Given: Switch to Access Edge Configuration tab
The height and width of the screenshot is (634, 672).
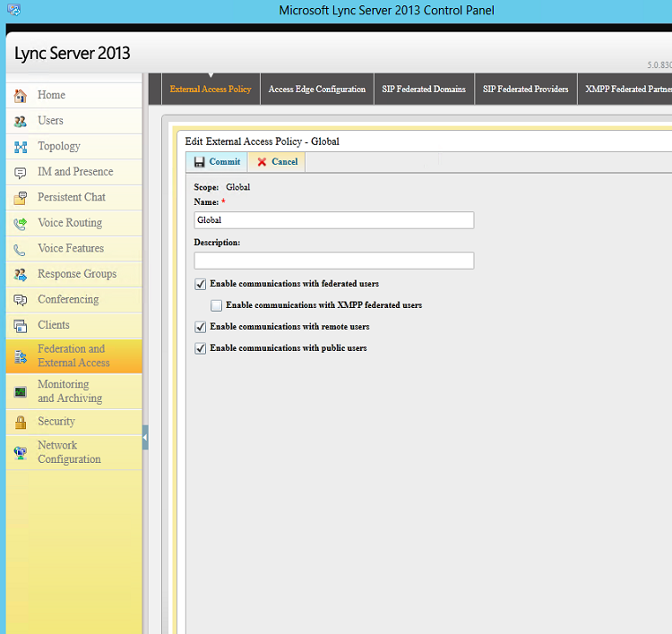Looking at the screenshot, I should pos(316,90).
